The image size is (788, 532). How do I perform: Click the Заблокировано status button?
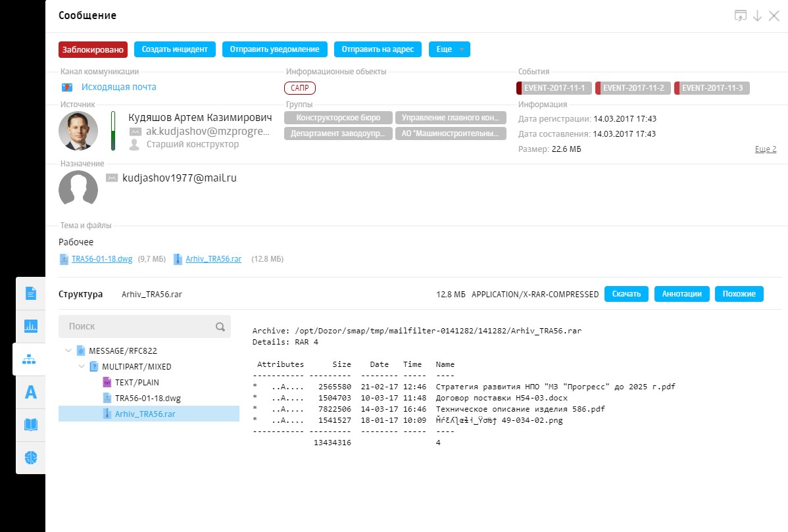pyautogui.click(x=93, y=49)
